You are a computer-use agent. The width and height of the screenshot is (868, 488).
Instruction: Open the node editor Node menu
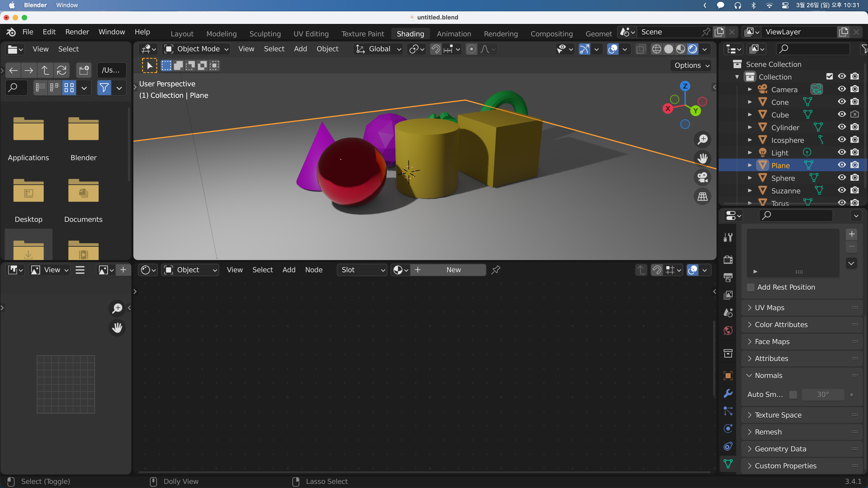click(x=314, y=270)
